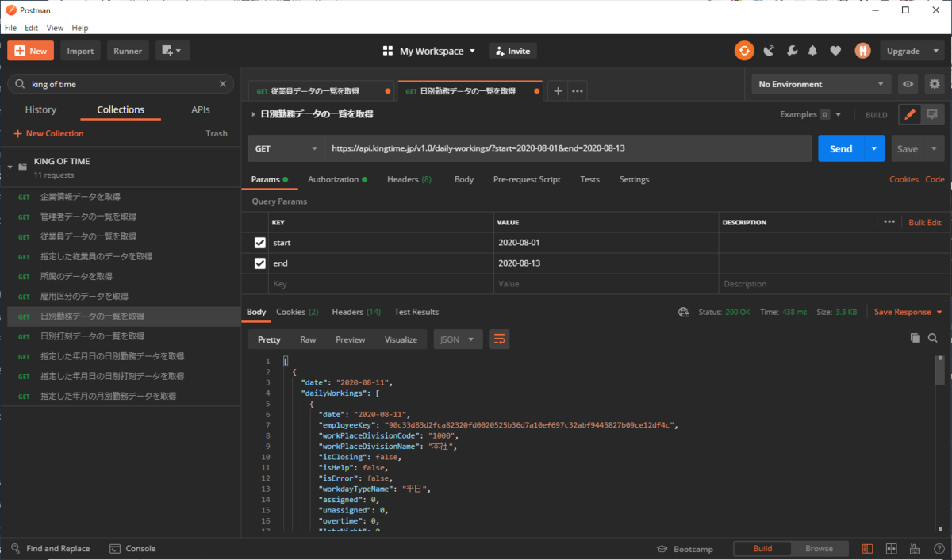The image size is (952, 560).
Task: Open the Save button dropdown arrow
Action: [934, 148]
